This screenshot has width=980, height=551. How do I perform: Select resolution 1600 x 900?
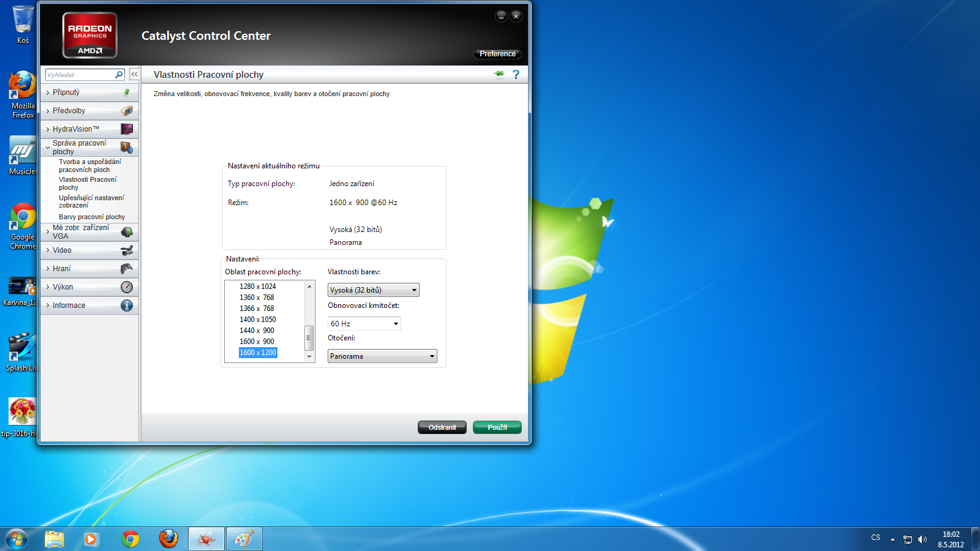tap(257, 342)
